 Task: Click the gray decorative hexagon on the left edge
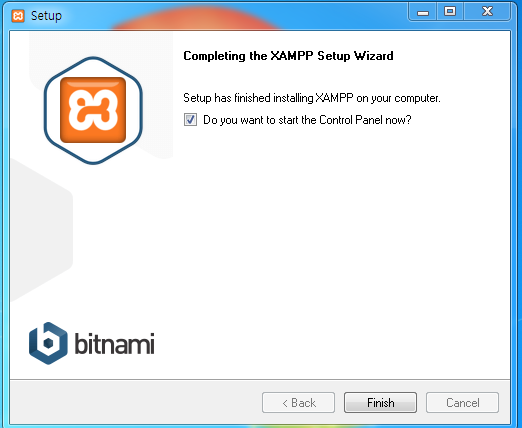(40, 230)
